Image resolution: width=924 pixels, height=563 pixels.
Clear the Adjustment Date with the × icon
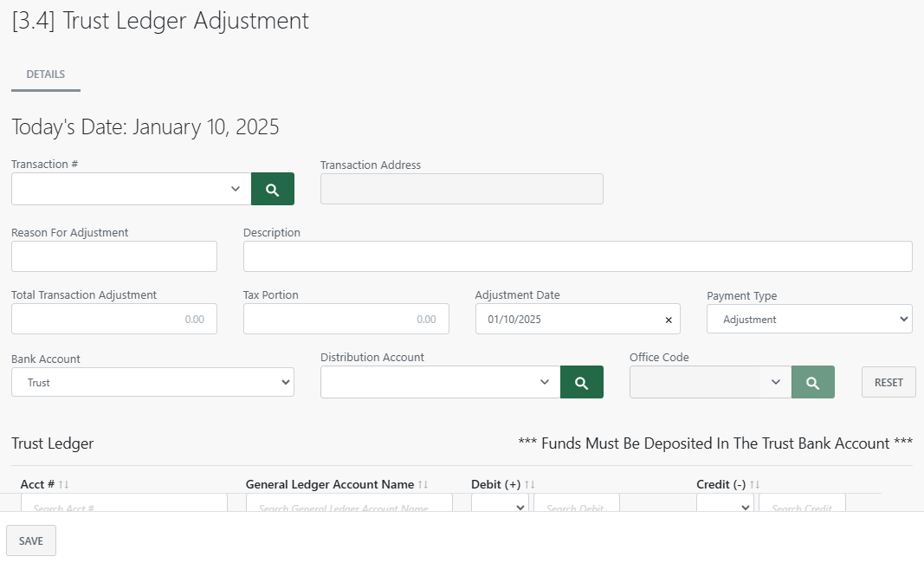click(x=668, y=319)
